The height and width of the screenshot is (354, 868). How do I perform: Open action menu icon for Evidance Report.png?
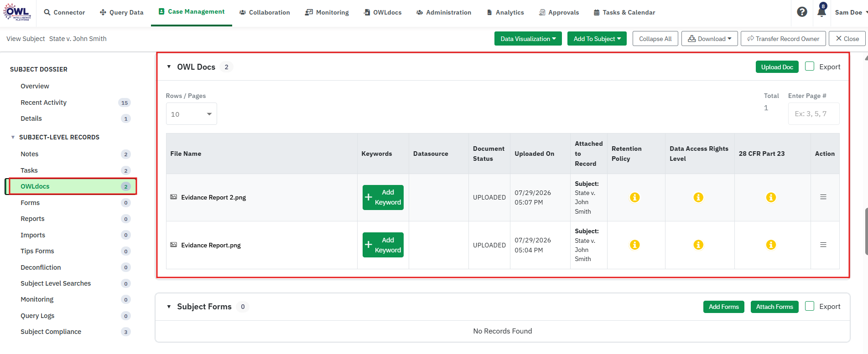pos(823,245)
